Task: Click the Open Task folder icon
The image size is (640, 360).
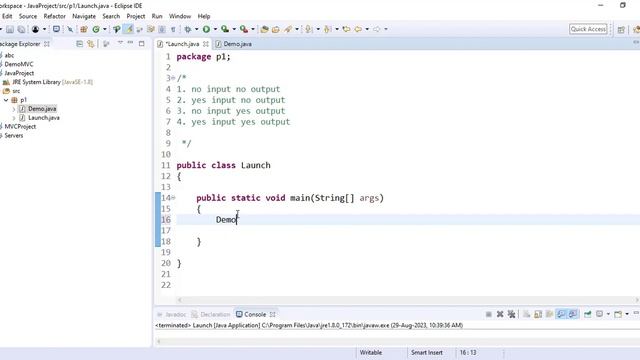Action: [x=276, y=29]
